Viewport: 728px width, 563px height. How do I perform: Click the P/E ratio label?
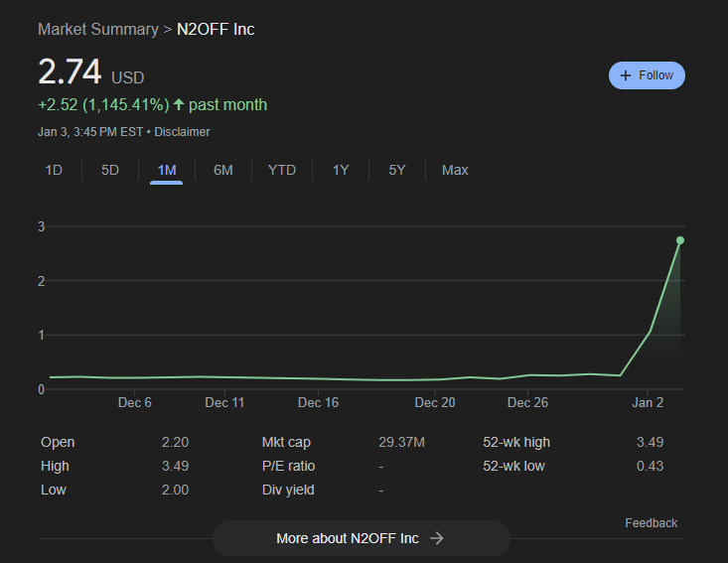click(288, 466)
